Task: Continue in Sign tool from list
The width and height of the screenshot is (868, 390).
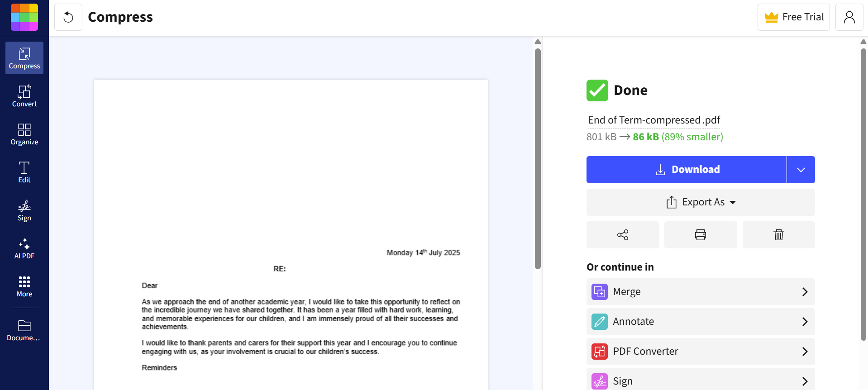Action: tap(701, 379)
